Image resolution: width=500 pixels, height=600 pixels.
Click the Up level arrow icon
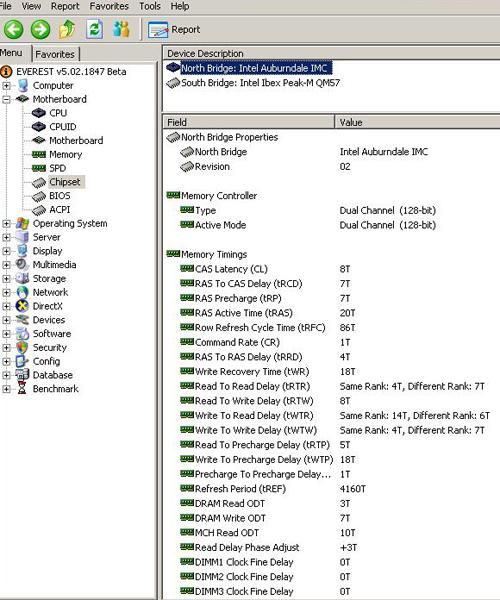pos(67,29)
